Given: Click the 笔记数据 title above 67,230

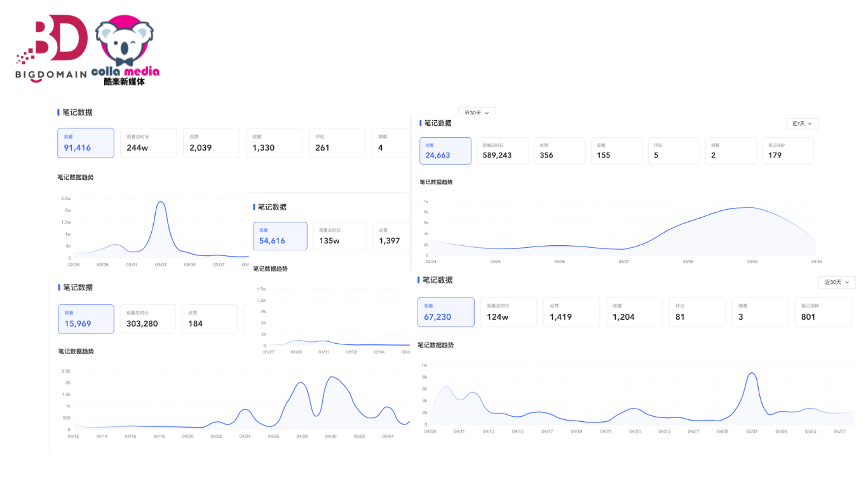Looking at the screenshot, I should pyautogui.click(x=437, y=280).
